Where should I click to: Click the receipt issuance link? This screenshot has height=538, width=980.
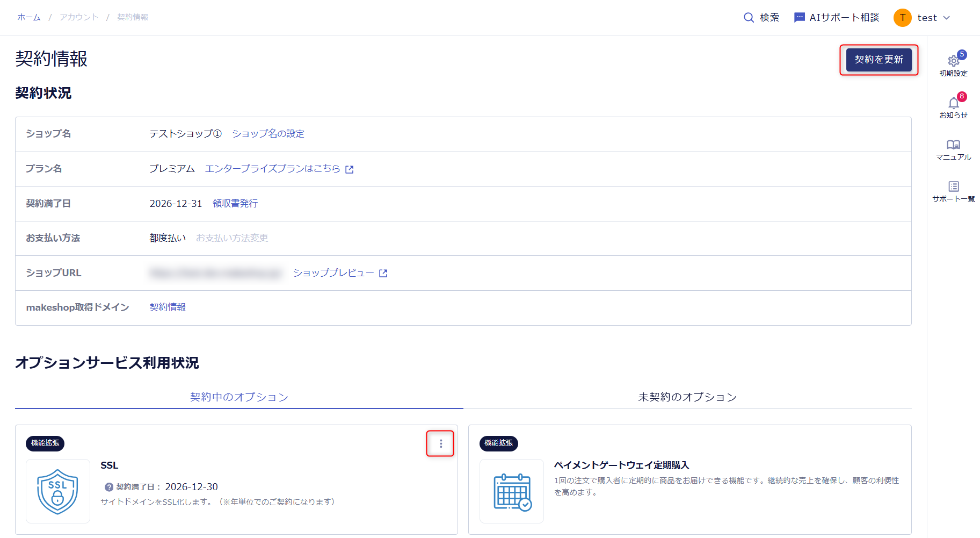tap(235, 204)
